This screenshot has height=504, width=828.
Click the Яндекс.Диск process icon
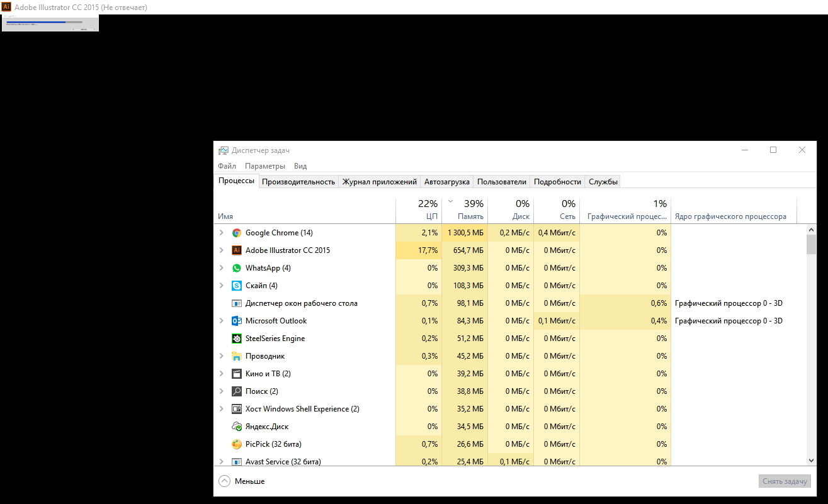point(237,427)
